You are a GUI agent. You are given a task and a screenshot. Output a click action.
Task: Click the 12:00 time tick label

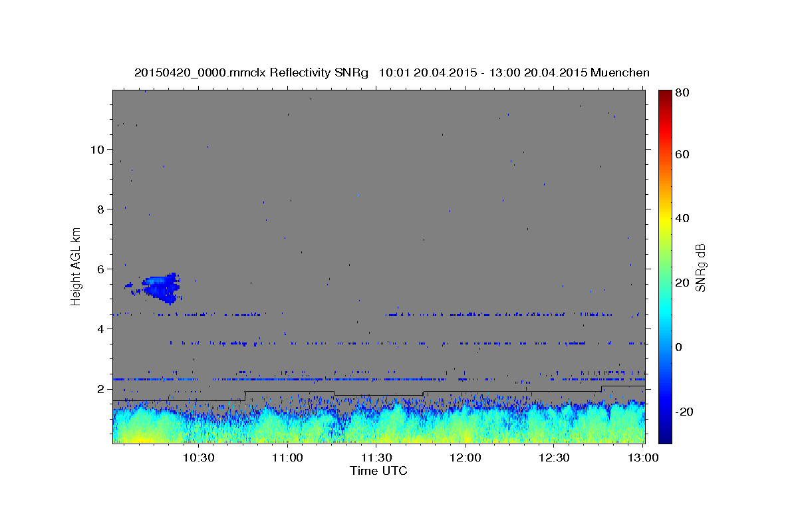pyautogui.click(x=465, y=458)
